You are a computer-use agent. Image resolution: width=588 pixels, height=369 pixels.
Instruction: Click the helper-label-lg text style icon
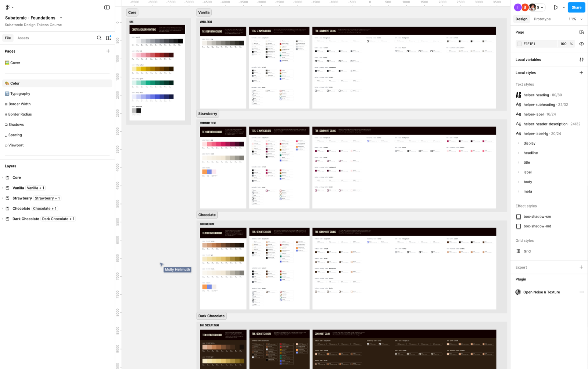[x=519, y=134]
